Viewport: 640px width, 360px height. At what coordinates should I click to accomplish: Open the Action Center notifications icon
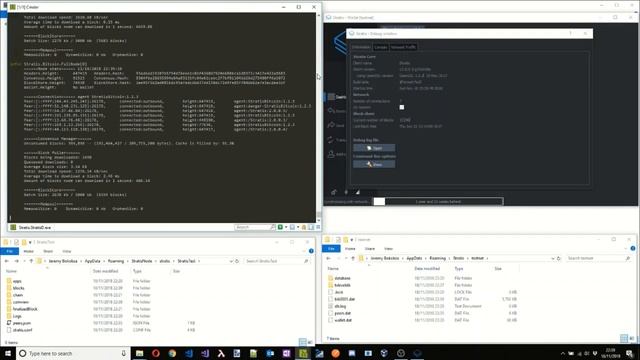point(630,353)
